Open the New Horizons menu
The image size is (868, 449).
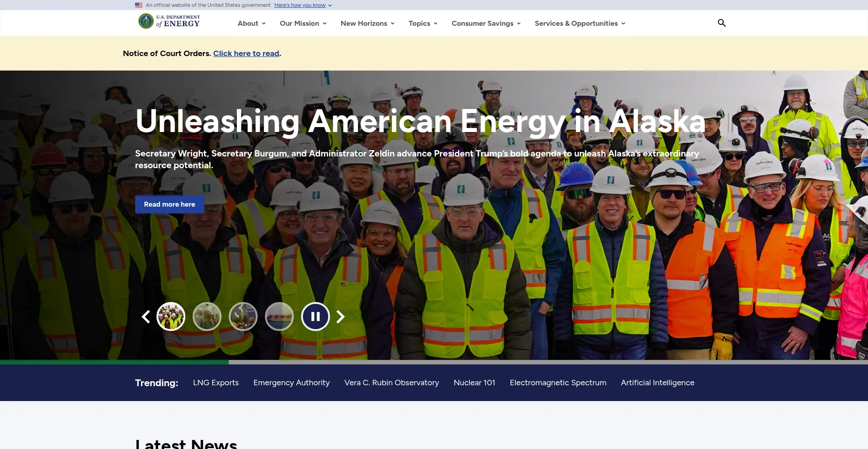tap(368, 24)
